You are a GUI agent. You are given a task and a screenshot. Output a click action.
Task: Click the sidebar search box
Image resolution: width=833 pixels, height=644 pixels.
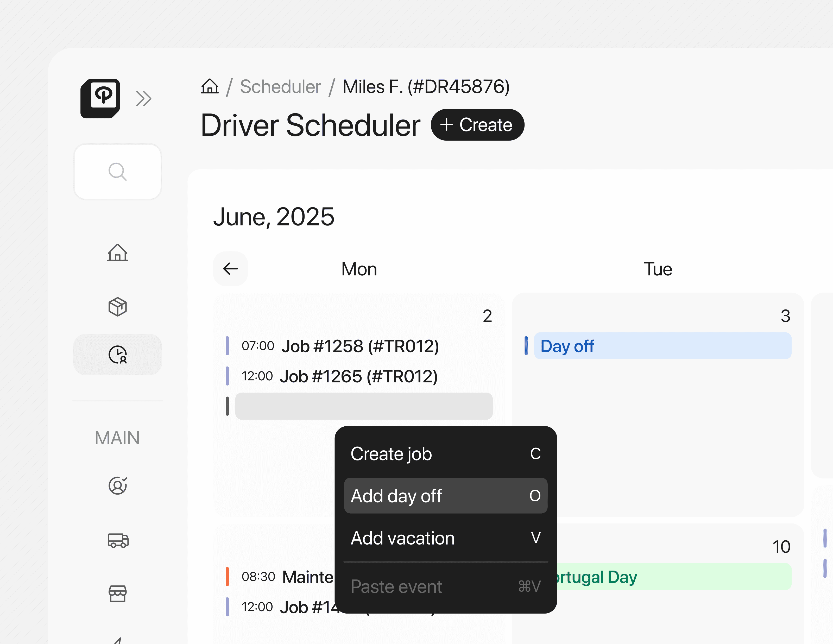point(117,172)
